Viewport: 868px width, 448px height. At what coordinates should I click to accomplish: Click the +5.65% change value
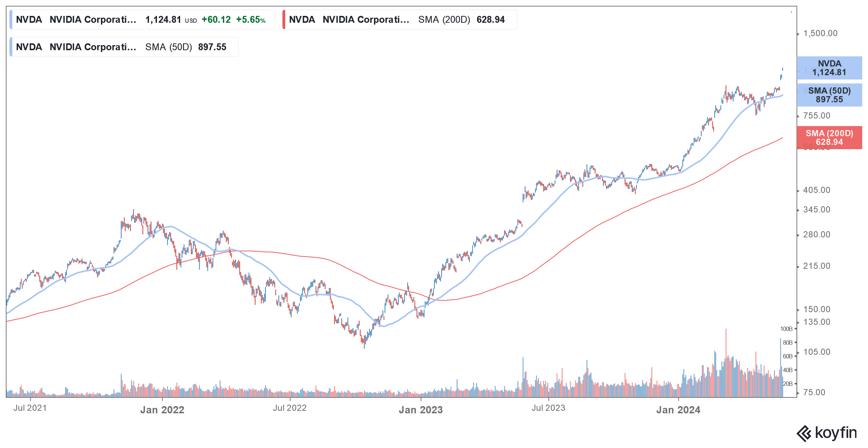pyautogui.click(x=251, y=20)
